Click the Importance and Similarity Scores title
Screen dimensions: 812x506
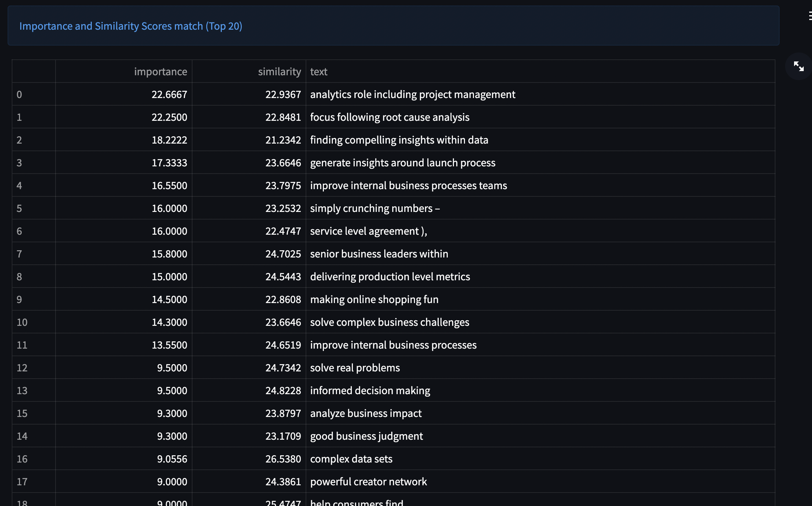coord(131,26)
